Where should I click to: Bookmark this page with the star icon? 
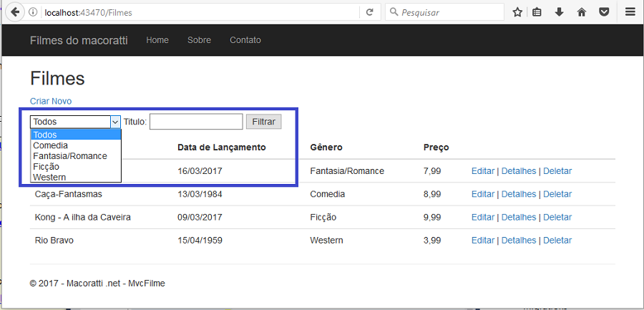coord(517,12)
